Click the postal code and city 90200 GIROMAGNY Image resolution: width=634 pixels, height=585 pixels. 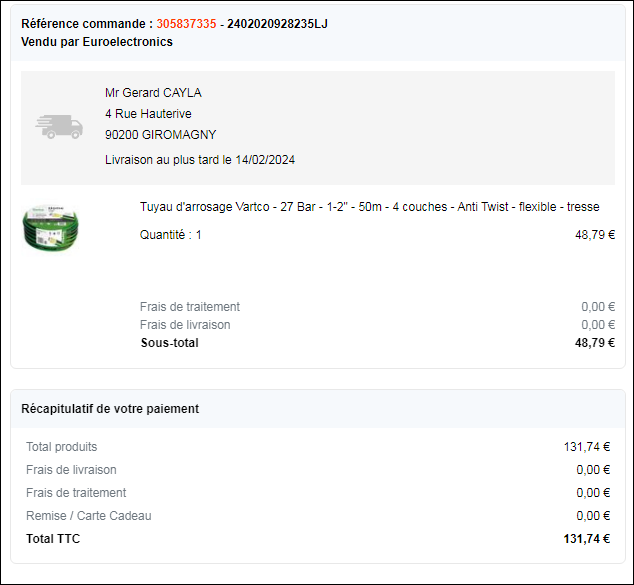click(160, 135)
